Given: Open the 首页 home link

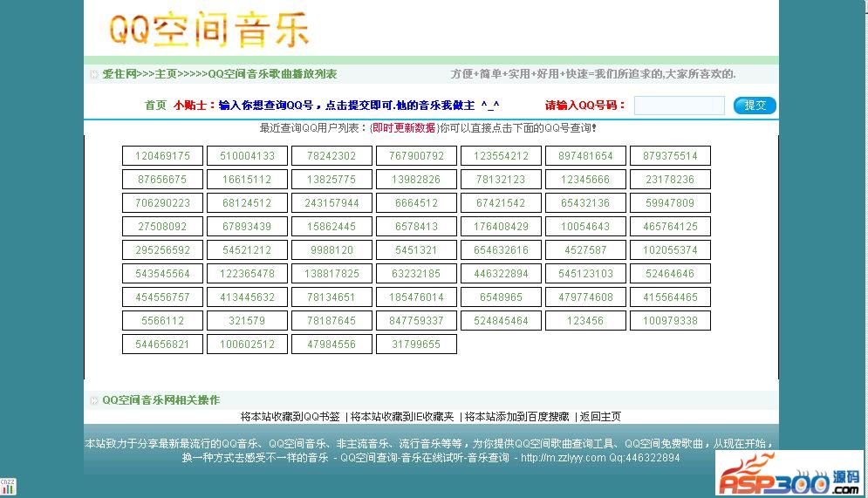Looking at the screenshot, I should (x=155, y=106).
